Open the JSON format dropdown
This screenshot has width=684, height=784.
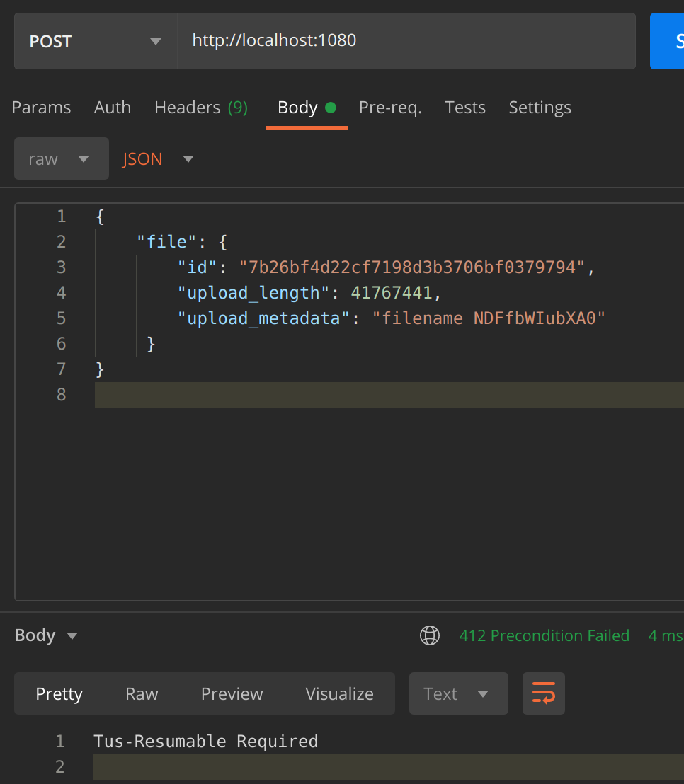point(158,159)
